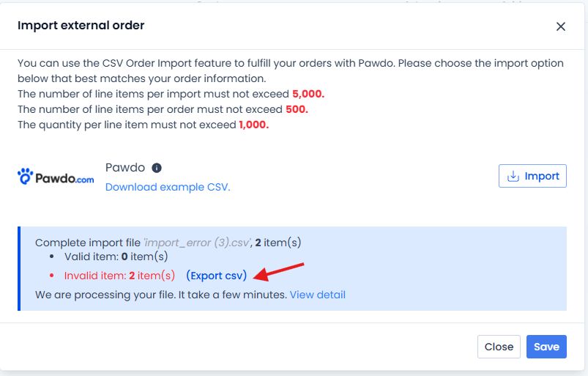
Task: Click the Pawdo provider name label
Action: 125,167
